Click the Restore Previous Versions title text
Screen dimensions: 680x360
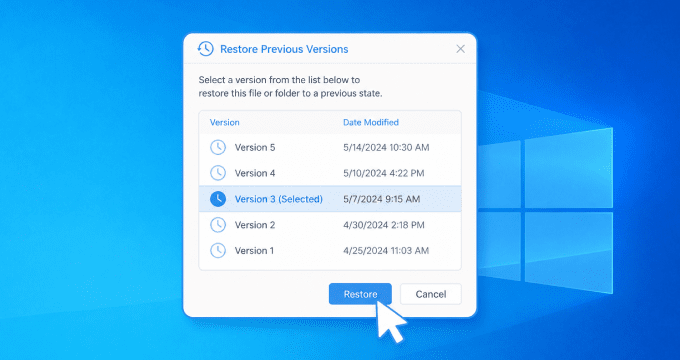(x=284, y=49)
